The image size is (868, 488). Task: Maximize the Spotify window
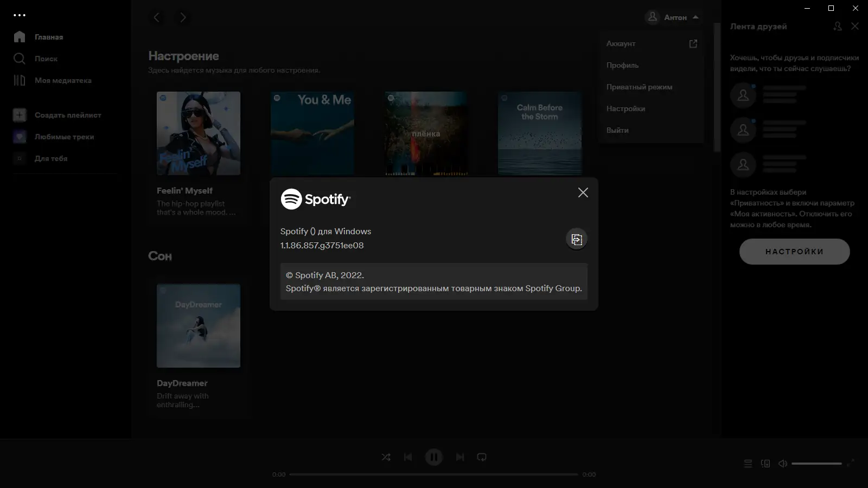click(x=831, y=8)
